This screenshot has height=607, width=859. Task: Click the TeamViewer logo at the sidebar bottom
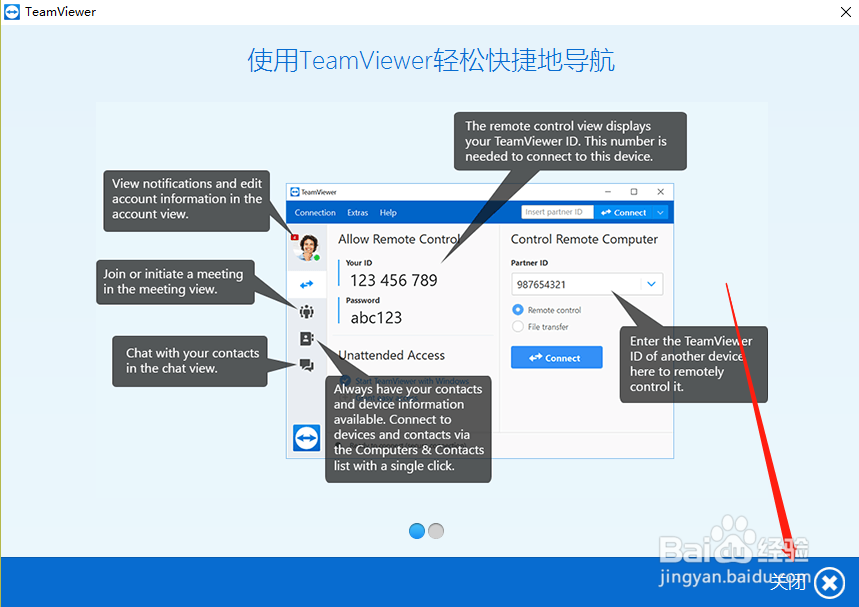tap(307, 438)
